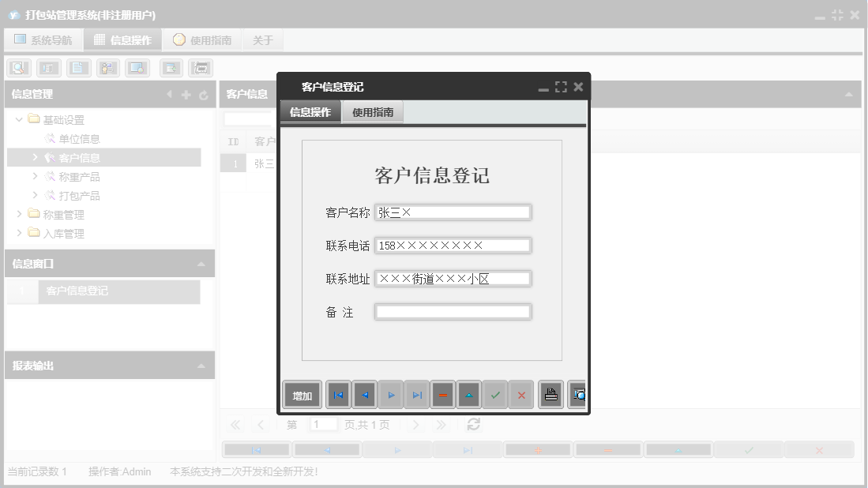Click the first record navigation arrow
Screen dimensions: 868x488
point(338,394)
